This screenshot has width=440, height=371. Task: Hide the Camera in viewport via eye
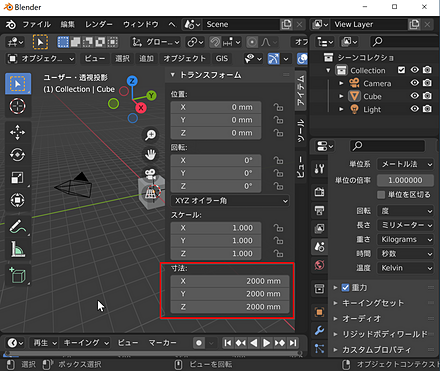click(414, 83)
